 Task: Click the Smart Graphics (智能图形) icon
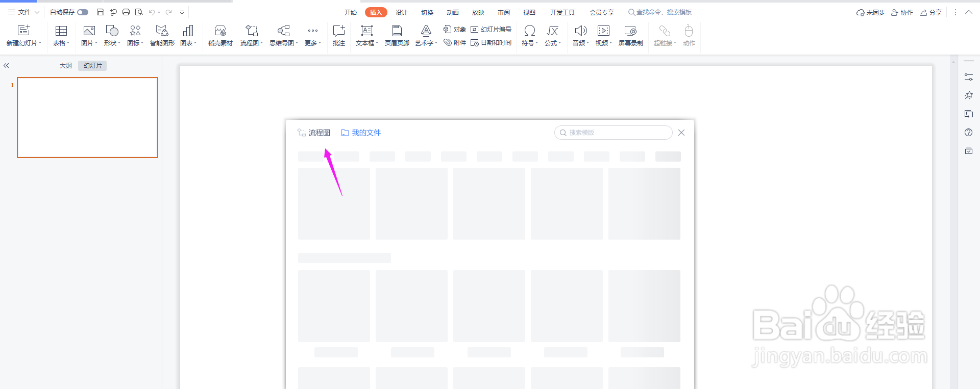click(162, 31)
